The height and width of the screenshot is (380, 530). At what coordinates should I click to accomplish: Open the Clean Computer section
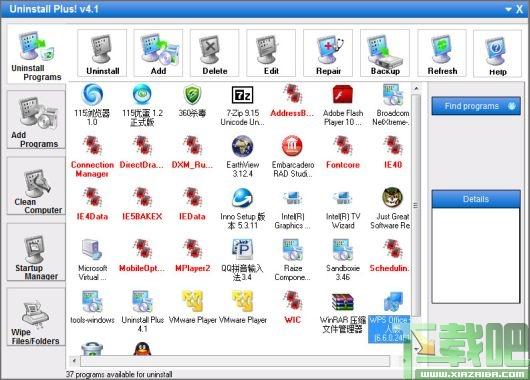coord(36,186)
